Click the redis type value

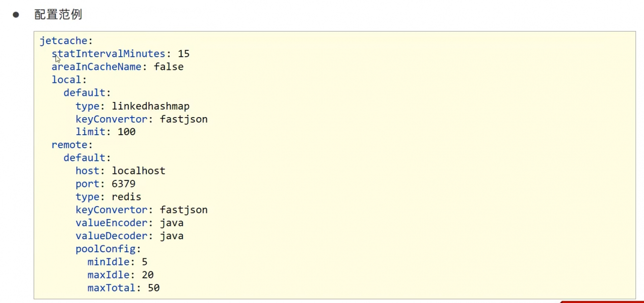pos(126,197)
